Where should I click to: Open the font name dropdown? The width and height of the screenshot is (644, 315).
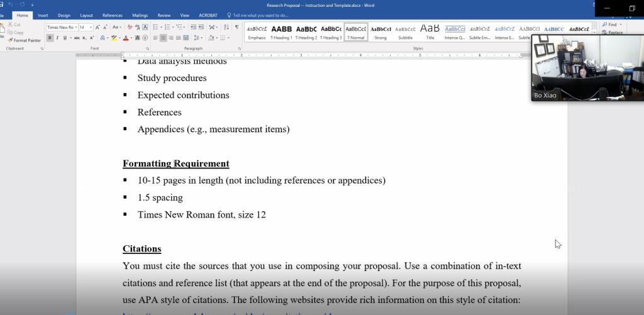[x=75, y=28]
